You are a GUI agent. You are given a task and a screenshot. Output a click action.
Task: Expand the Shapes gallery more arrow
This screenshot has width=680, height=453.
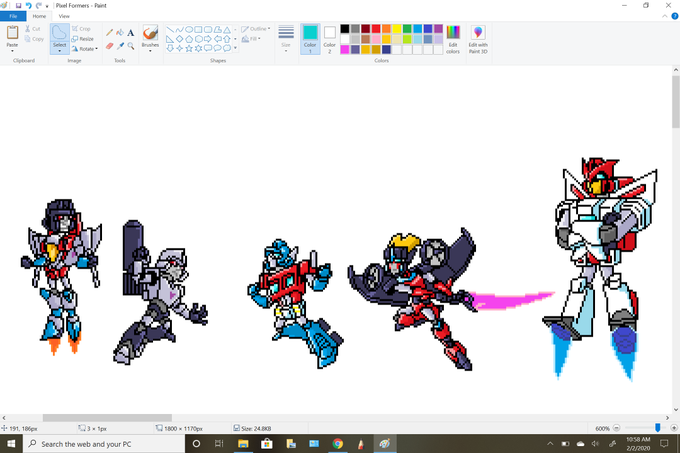(x=235, y=48)
